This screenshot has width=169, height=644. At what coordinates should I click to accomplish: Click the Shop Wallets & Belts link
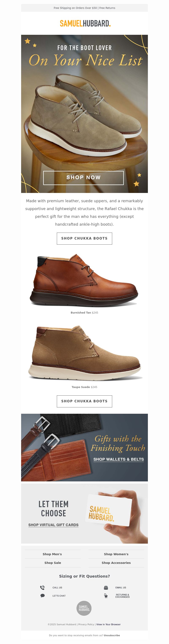pos(119,459)
